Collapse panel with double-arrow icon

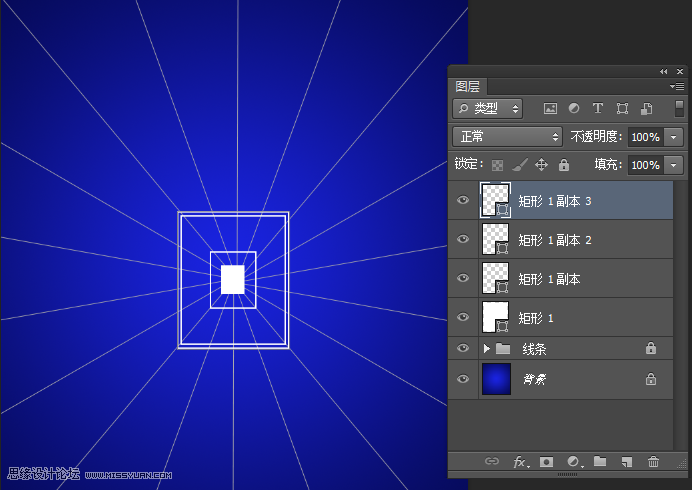click(664, 72)
